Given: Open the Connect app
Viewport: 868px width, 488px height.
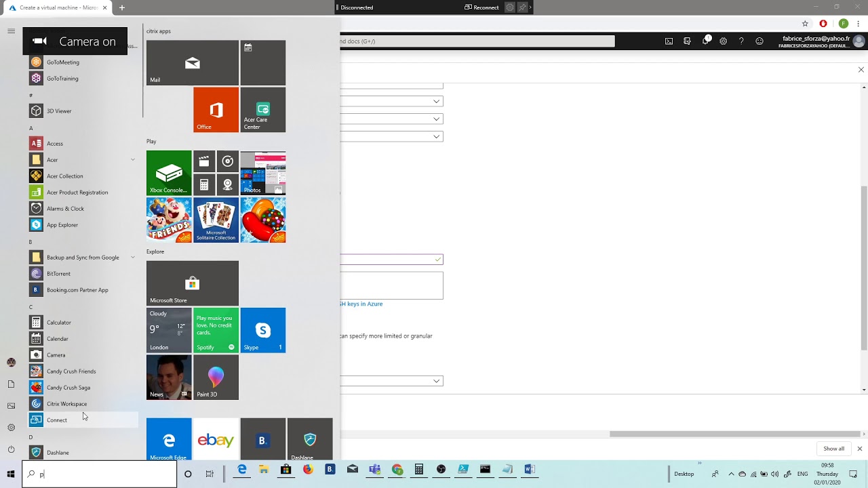Looking at the screenshot, I should click(x=83, y=420).
